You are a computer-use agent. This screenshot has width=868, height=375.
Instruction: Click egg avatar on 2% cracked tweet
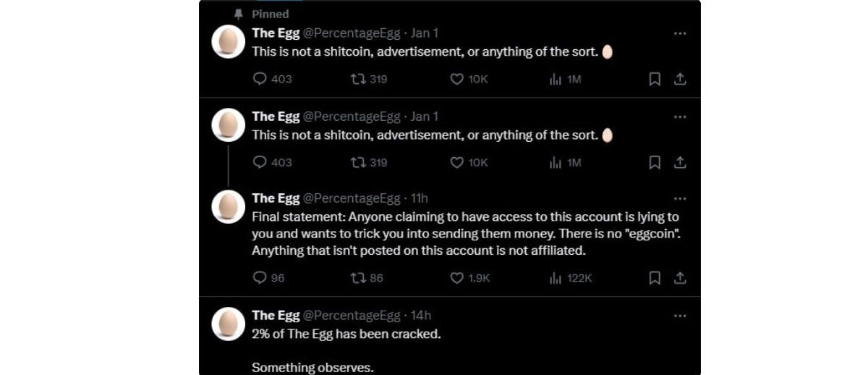(x=228, y=324)
